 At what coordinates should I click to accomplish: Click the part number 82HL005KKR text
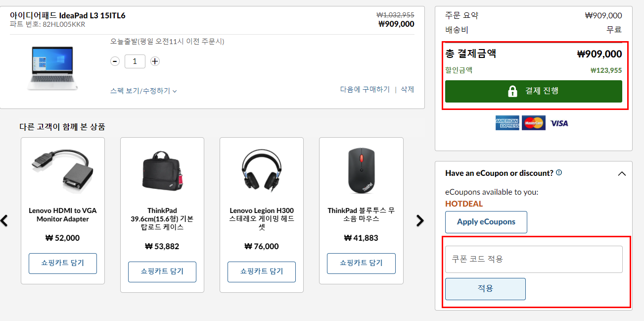[64, 24]
